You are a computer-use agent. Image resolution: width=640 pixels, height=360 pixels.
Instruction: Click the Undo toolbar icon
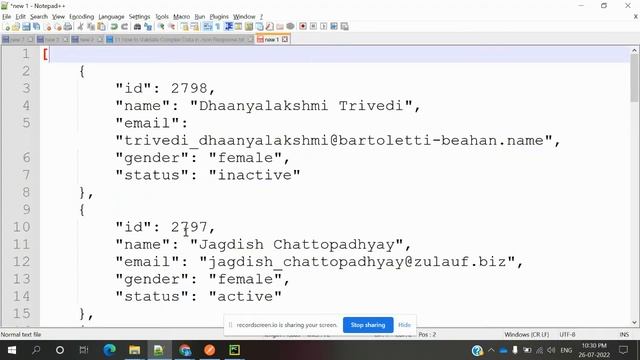pyautogui.click(x=114, y=27)
